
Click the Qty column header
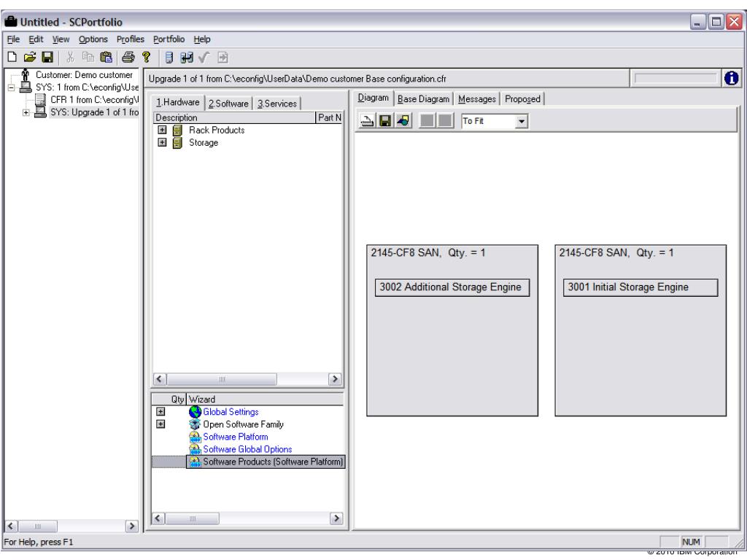tap(169, 400)
